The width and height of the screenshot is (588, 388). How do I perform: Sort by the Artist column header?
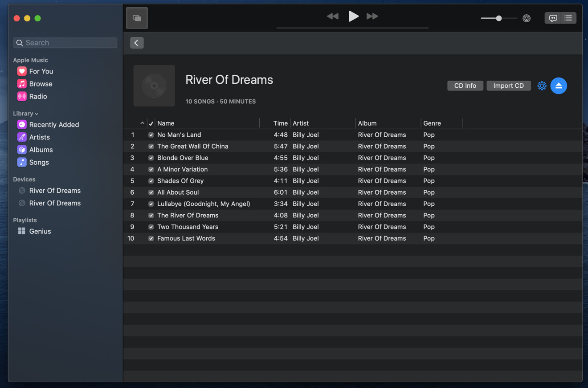point(301,123)
